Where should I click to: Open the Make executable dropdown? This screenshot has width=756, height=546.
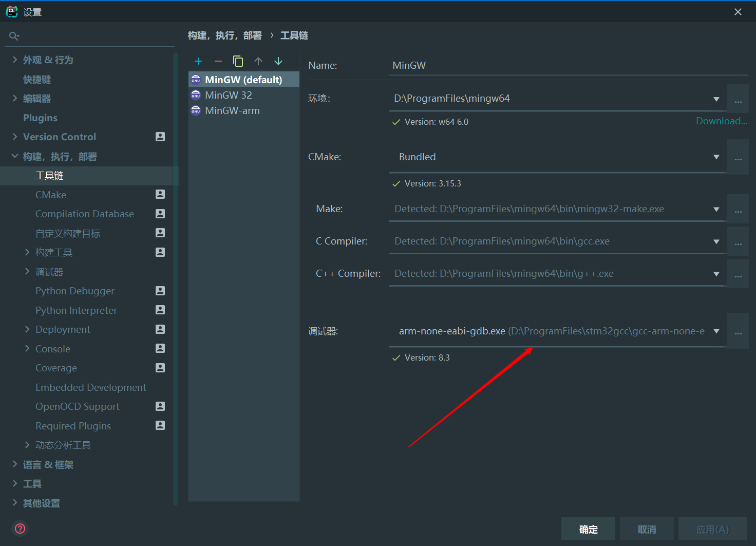pos(716,209)
